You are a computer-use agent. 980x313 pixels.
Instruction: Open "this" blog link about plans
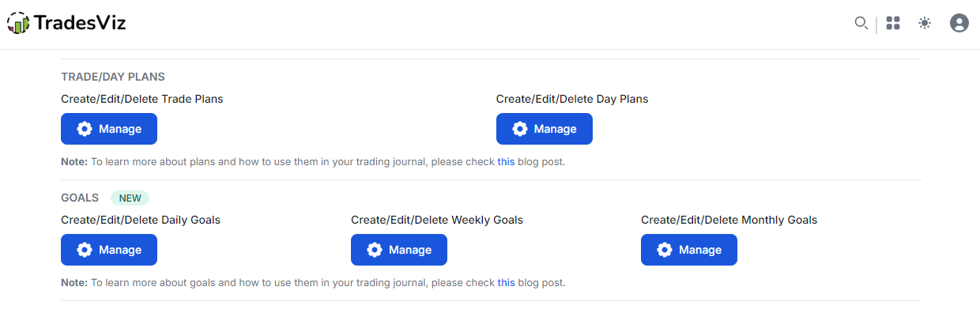coord(506,162)
